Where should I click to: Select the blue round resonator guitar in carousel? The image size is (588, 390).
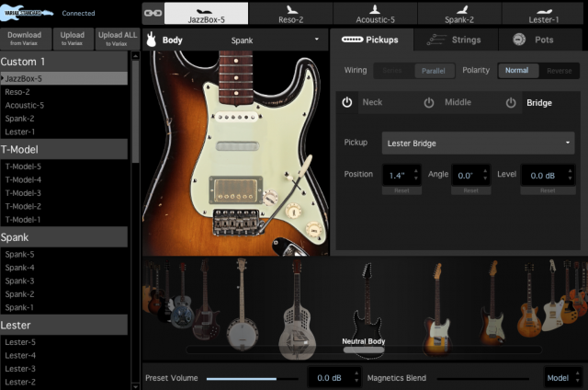click(182, 296)
